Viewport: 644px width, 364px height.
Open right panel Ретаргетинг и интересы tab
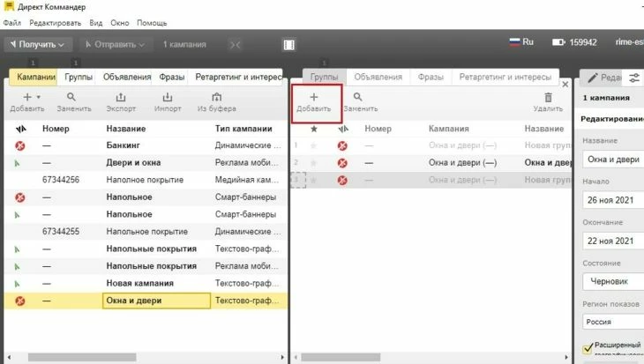(x=505, y=77)
